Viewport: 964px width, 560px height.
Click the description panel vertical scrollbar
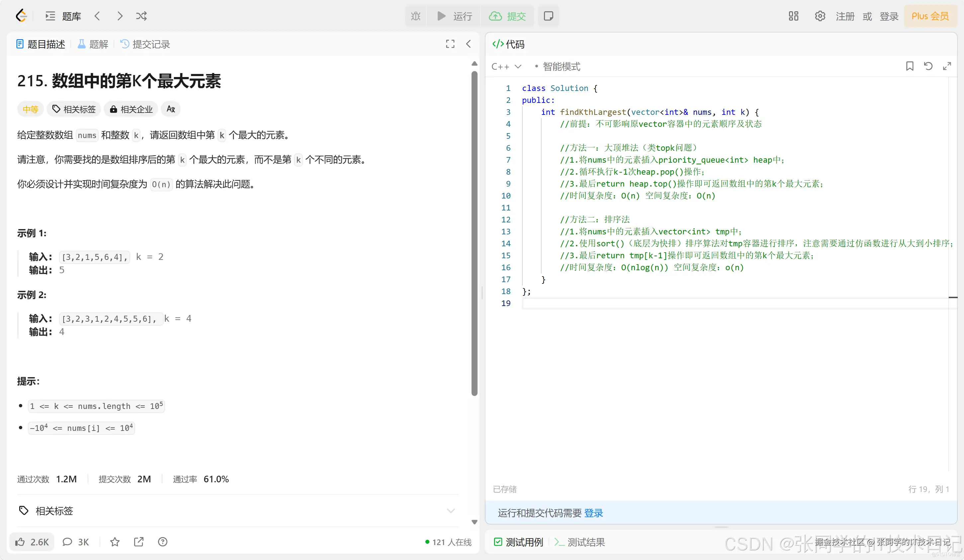[x=474, y=233]
